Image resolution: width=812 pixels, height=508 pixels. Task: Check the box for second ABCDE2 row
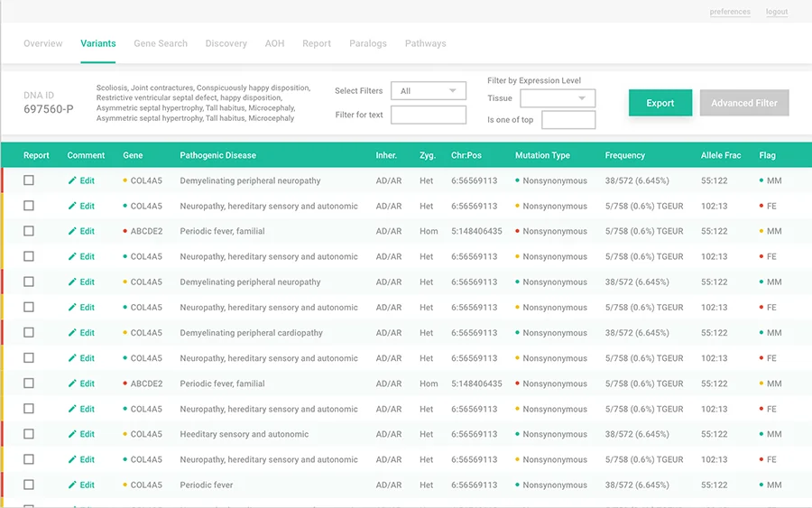click(x=29, y=383)
